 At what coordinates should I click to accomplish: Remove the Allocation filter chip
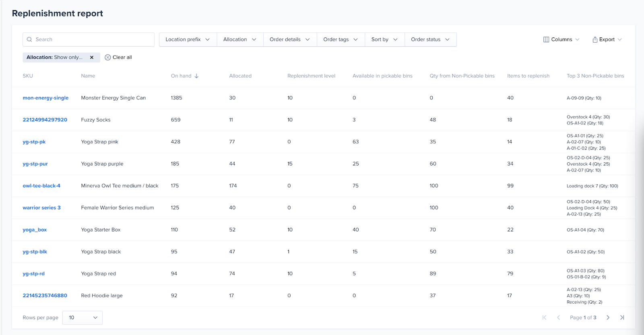(92, 58)
